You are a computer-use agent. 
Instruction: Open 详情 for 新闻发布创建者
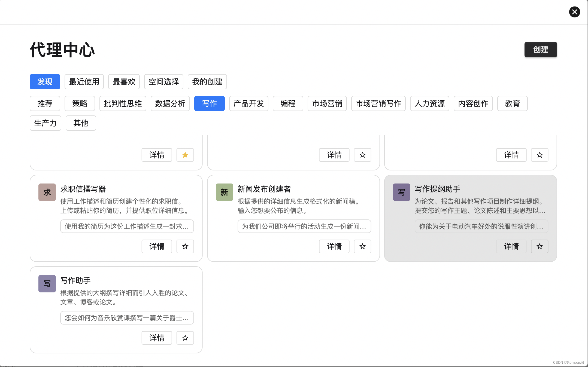(334, 246)
